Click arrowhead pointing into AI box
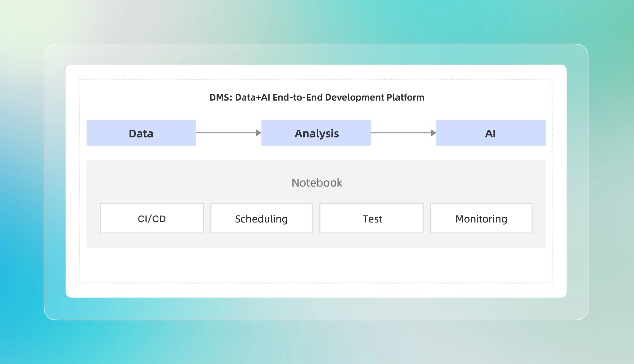 (433, 133)
